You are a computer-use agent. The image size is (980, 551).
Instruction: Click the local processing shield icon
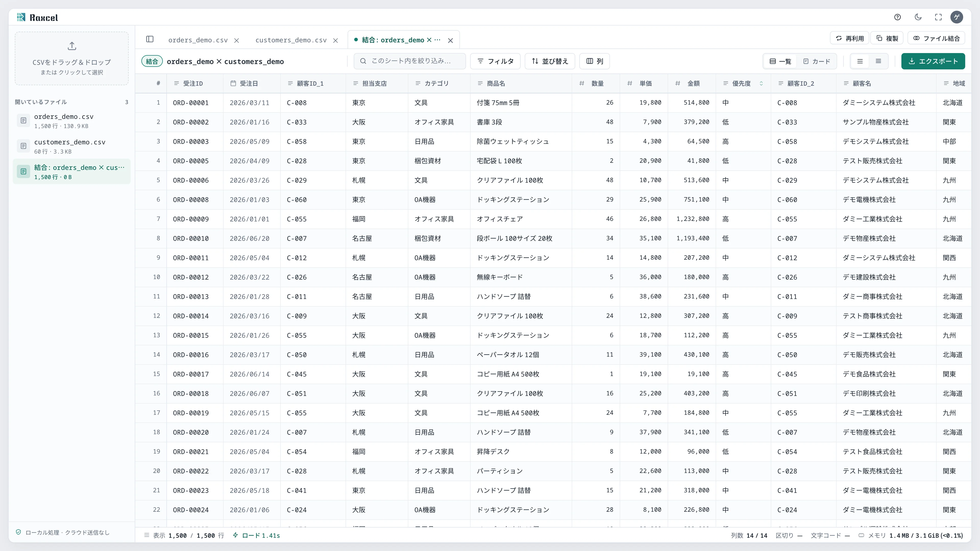(x=18, y=532)
